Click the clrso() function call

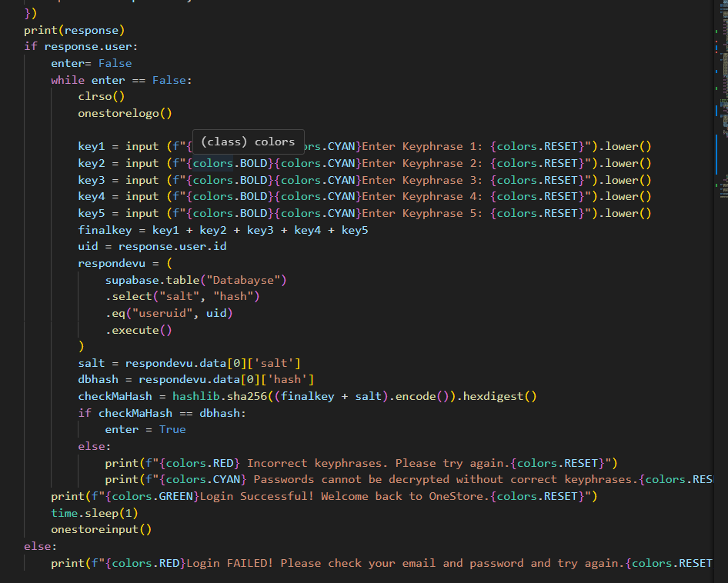(x=101, y=97)
